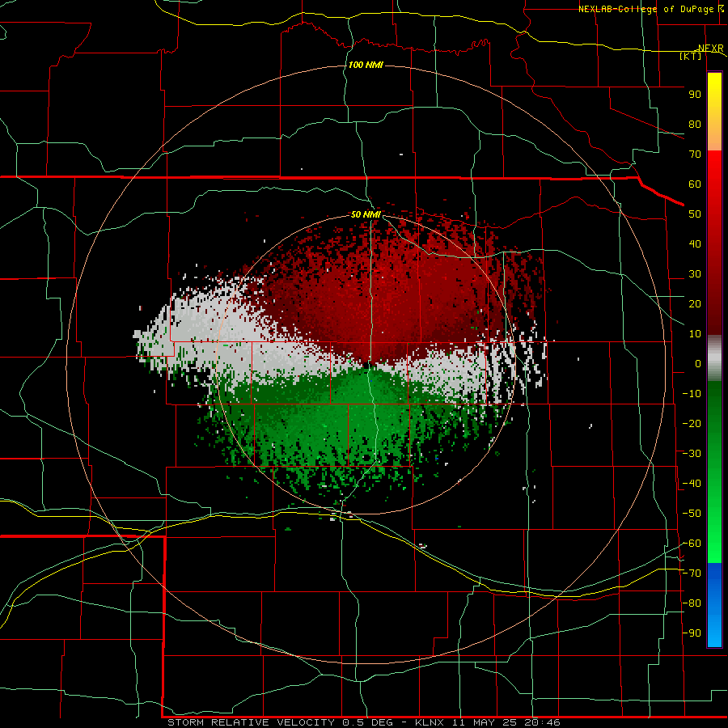Select the gray zero-velocity segment of color bar
The image size is (728, 728).
(714, 358)
